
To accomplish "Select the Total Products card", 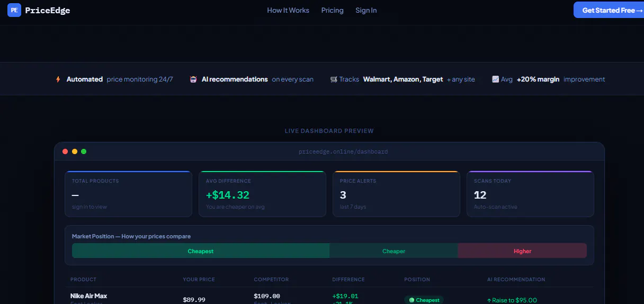I will (x=128, y=194).
